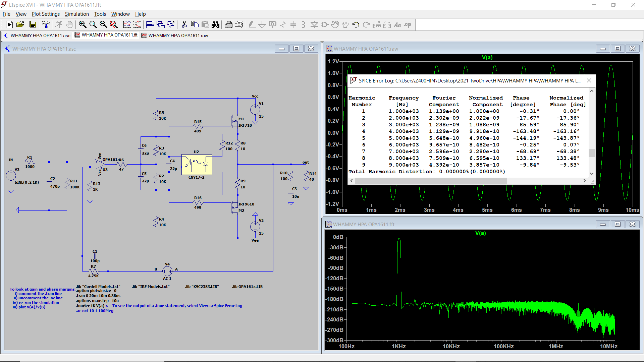Screen dimensions: 644x362
Task: Click the error log horizontal scrollbar thumb
Action: point(431,181)
